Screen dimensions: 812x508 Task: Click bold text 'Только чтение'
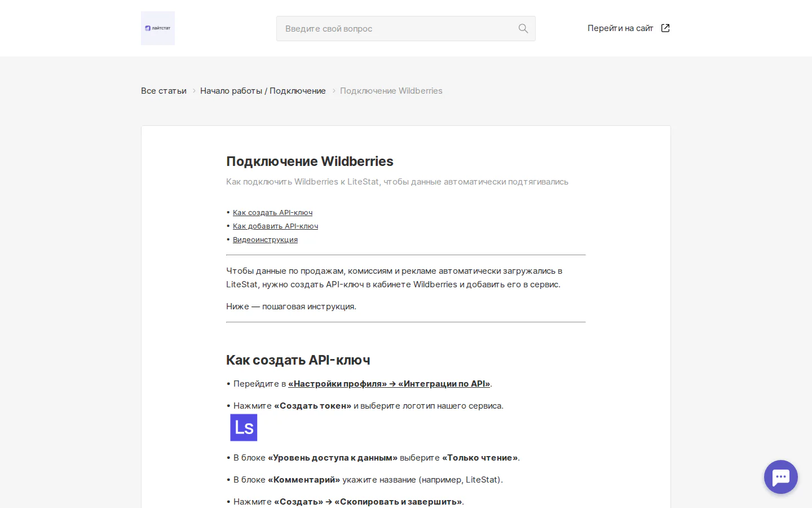click(x=480, y=458)
